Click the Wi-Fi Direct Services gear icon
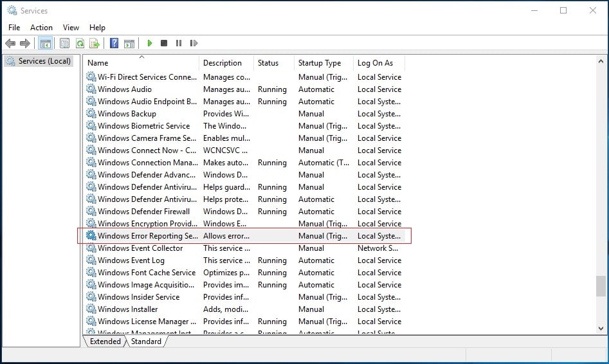The width and height of the screenshot is (609, 364). [91, 77]
